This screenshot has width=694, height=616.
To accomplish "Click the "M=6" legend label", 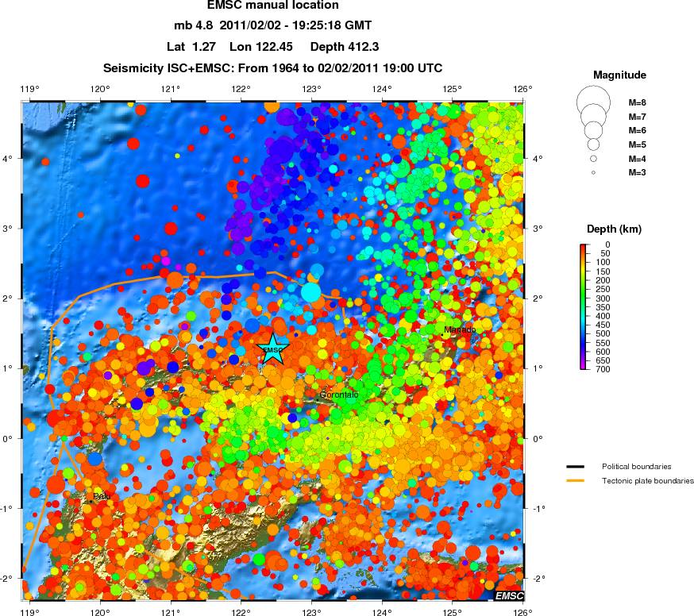I will (x=638, y=130).
